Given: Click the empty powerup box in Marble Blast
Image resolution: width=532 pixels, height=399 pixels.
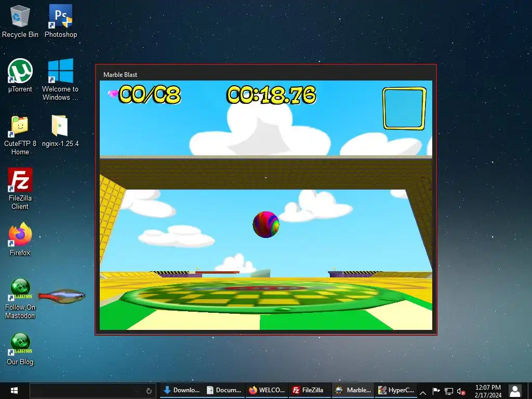Looking at the screenshot, I should pyautogui.click(x=404, y=108).
